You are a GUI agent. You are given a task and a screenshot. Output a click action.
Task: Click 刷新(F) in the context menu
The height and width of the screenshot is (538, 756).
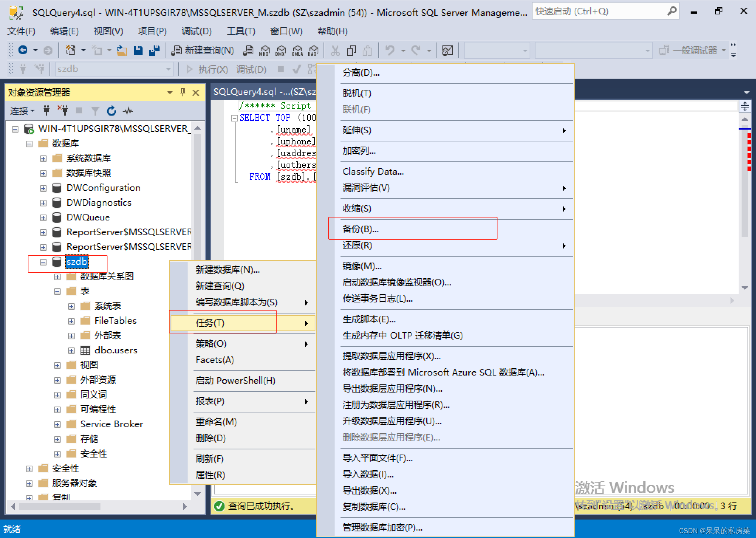coord(243,459)
